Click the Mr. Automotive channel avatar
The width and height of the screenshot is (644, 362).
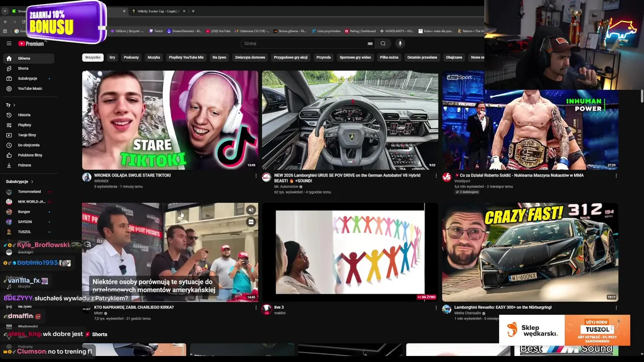click(x=267, y=177)
